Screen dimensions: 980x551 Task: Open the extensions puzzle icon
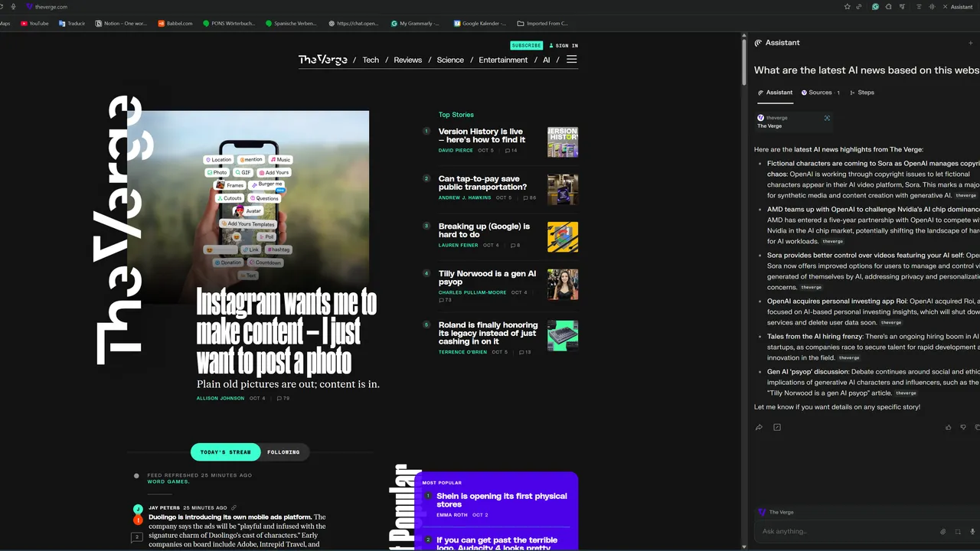pos(889,7)
